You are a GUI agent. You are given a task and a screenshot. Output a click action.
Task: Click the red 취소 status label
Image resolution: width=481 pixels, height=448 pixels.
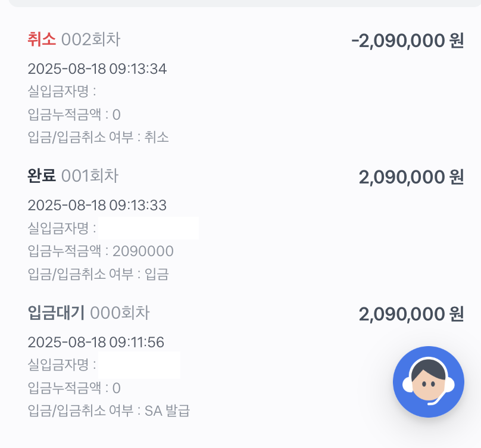click(x=42, y=39)
